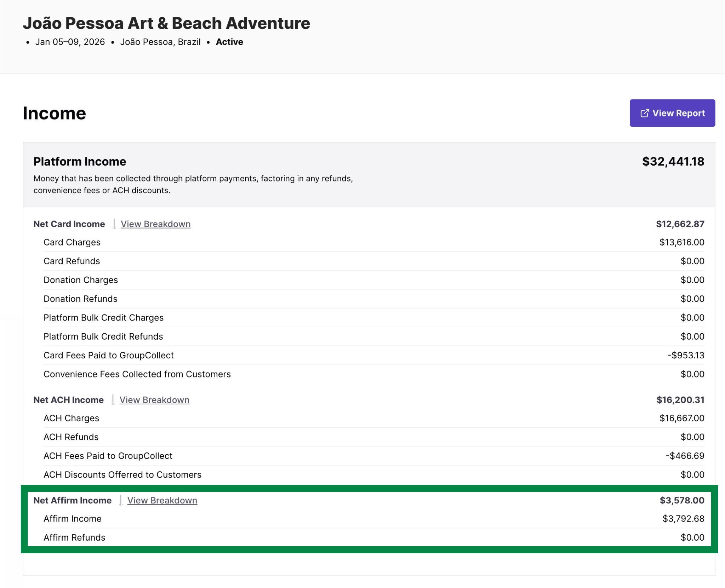Image resolution: width=725 pixels, height=588 pixels.
Task: Select the Card Charges row label
Action: (72, 242)
